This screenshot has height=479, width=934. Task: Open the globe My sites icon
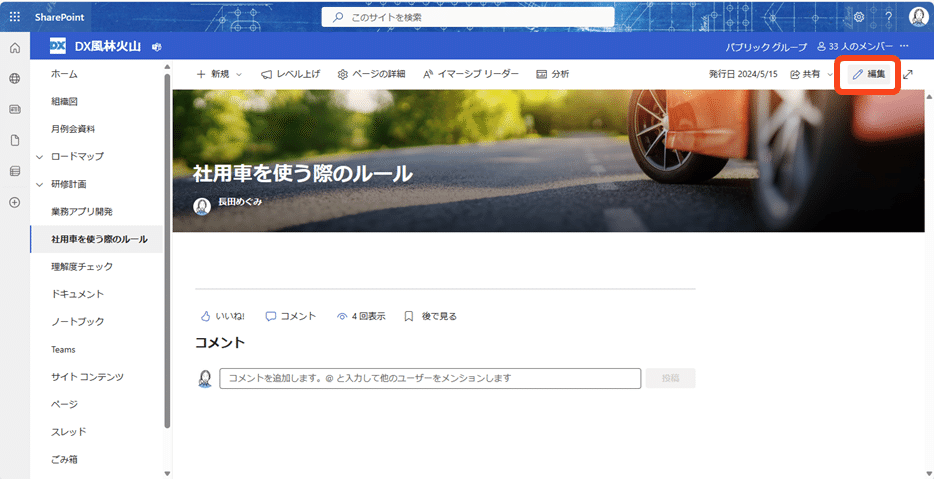tap(15, 79)
